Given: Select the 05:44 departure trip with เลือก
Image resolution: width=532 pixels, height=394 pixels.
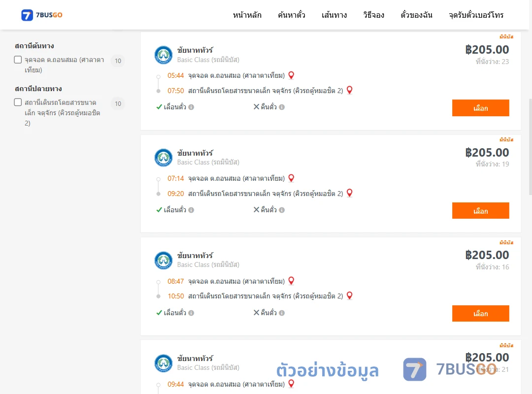Looking at the screenshot, I should tap(480, 108).
